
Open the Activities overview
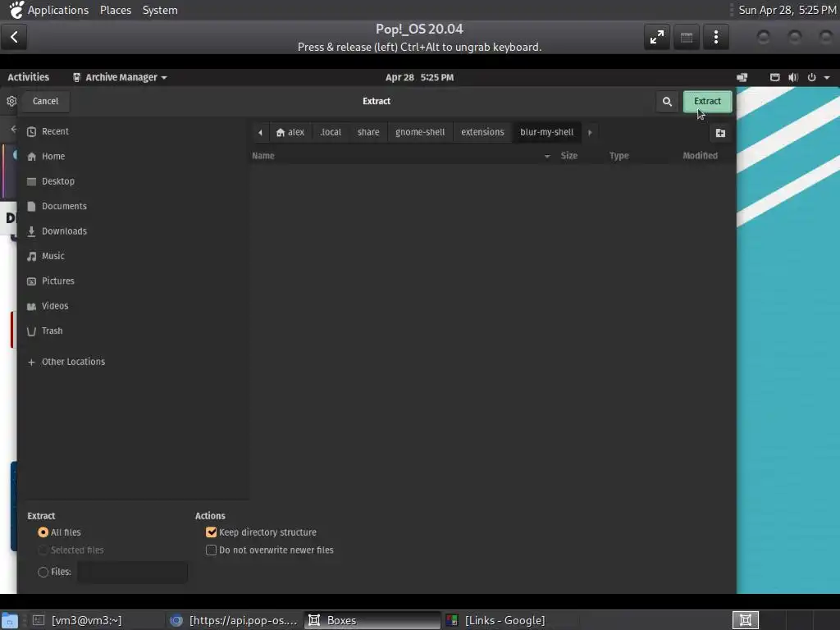coord(29,78)
